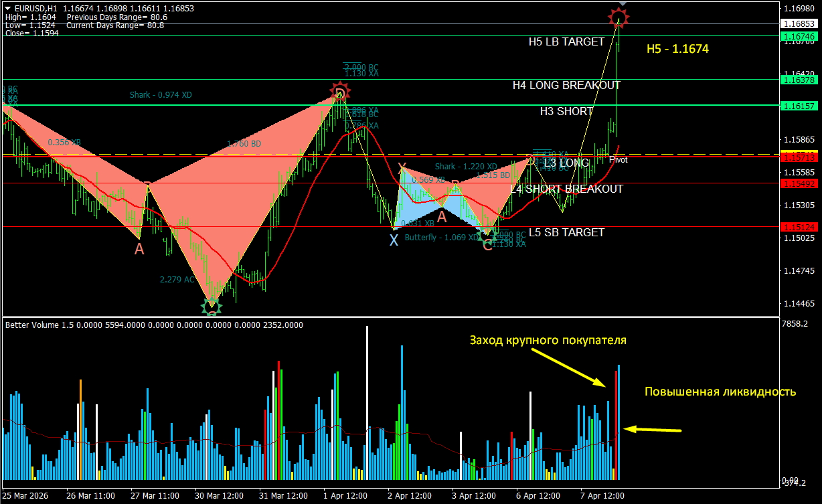Screen dimensions: 822x504
Task: Click the yellow 'H5 - 1.1674' annotation
Action: [x=676, y=48]
